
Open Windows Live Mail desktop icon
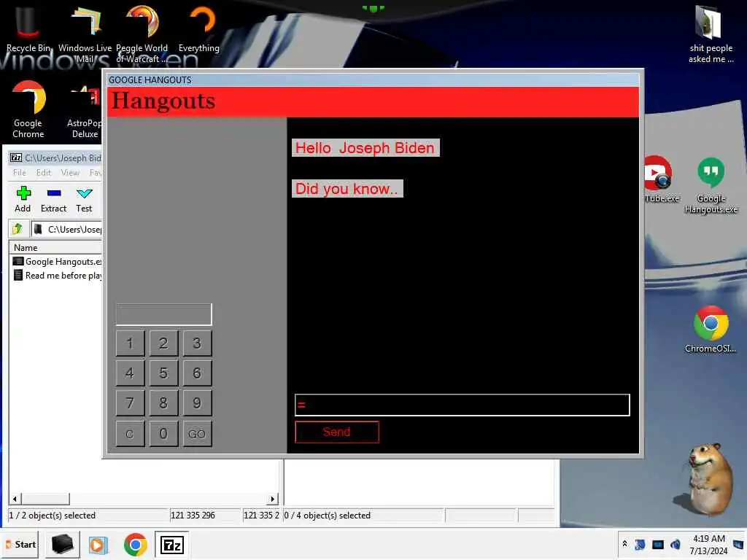85,34
